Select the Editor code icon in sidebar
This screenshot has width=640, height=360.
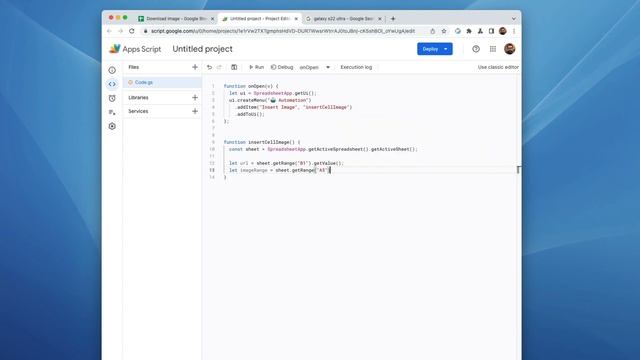(x=112, y=84)
